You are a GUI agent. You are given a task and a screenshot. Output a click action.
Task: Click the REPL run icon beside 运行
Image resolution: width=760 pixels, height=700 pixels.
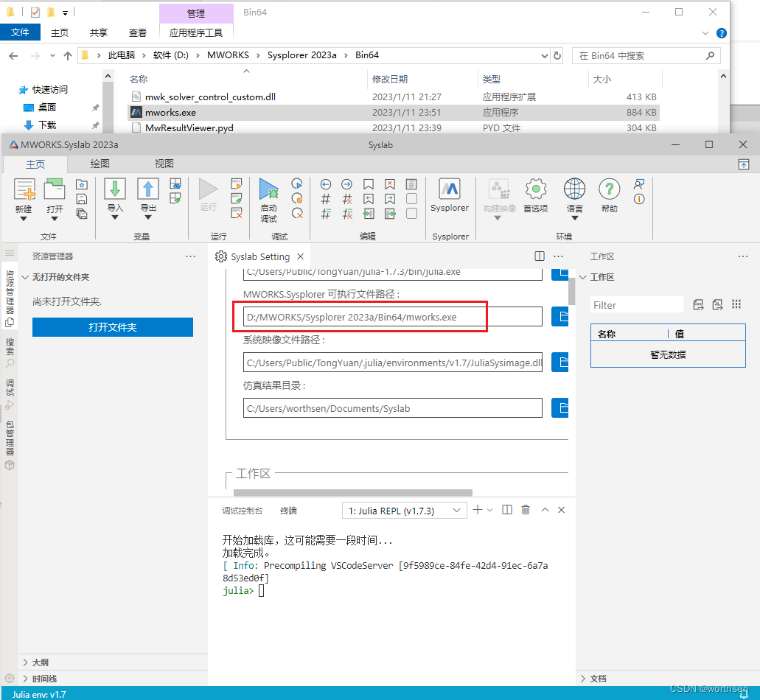click(x=236, y=183)
